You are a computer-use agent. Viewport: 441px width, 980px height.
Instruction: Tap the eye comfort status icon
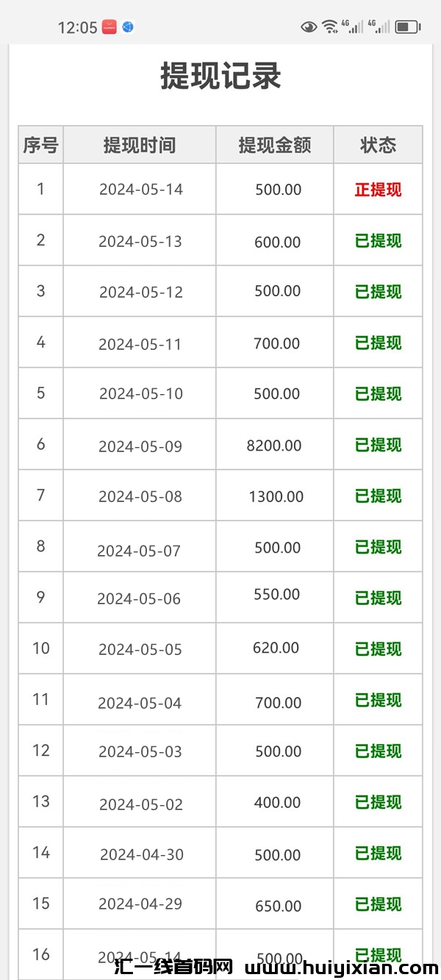click(x=309, y=27)
